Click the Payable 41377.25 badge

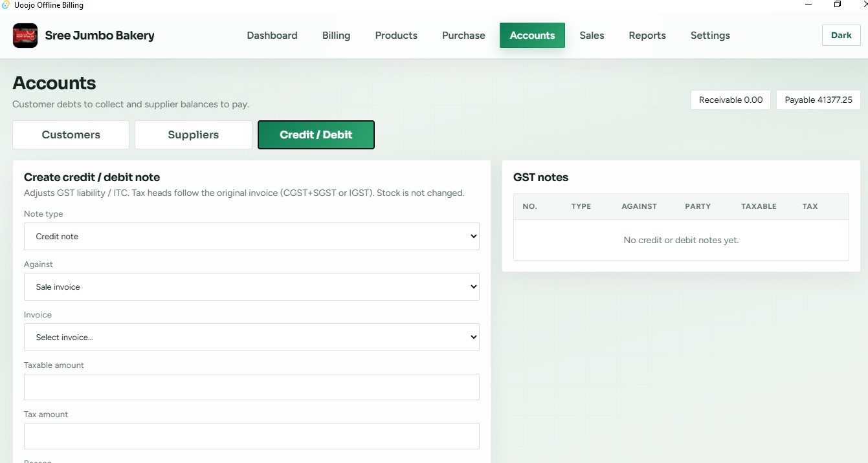(x=818, y=100)
